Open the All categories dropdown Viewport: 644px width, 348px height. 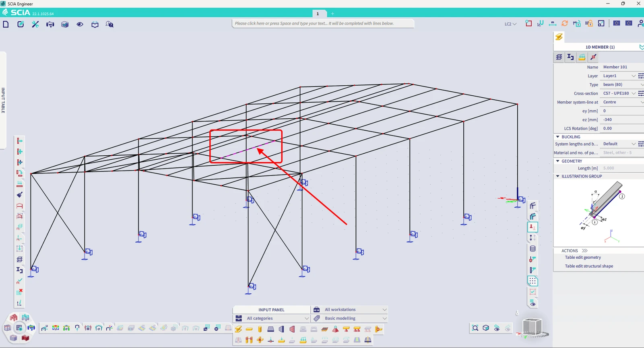coord(272,318)
